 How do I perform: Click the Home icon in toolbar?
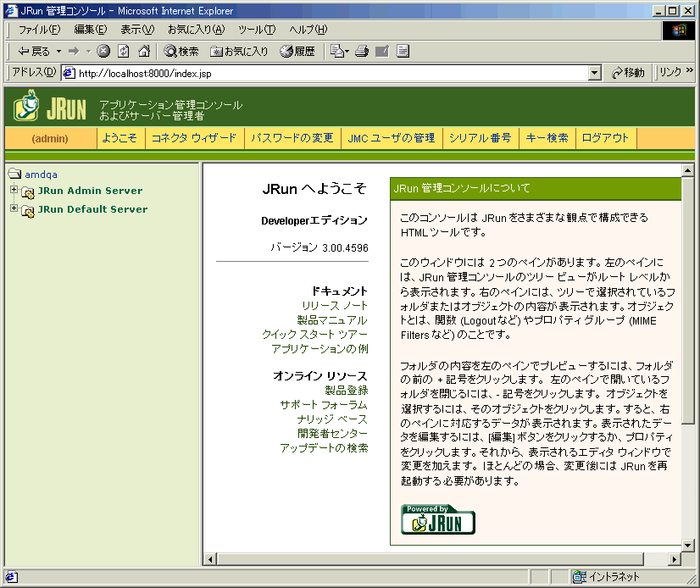point(144,52)
